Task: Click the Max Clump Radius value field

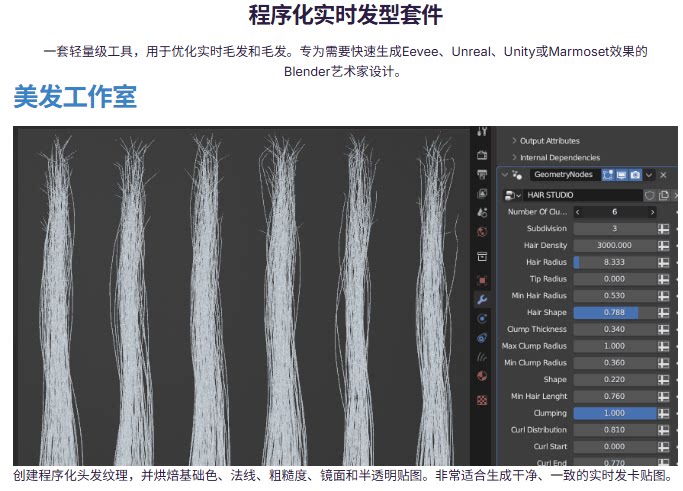Action: point(615,346)
